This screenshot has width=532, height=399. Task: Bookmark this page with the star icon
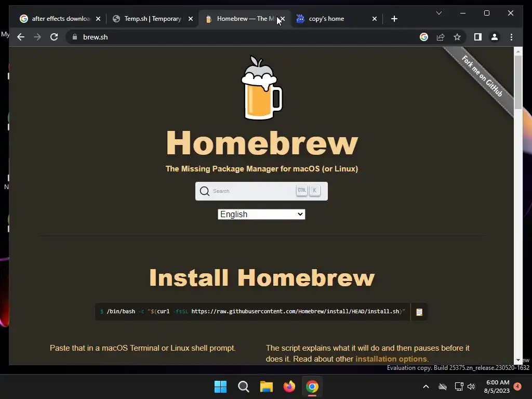pos(457,37)
